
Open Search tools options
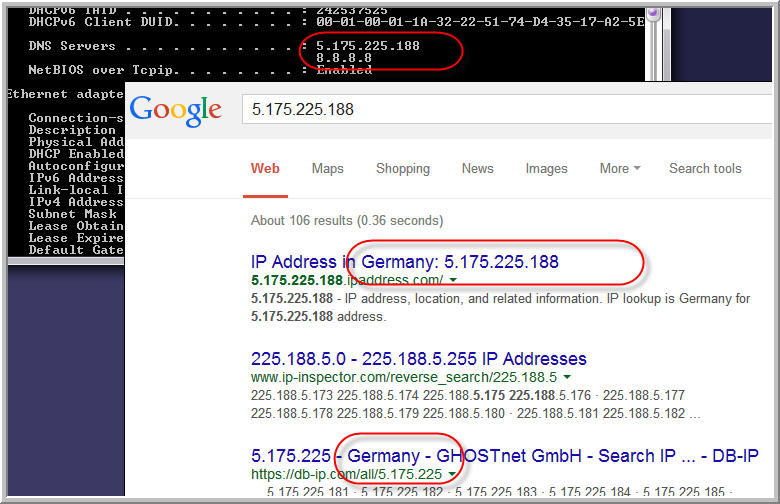pos(705,169)
